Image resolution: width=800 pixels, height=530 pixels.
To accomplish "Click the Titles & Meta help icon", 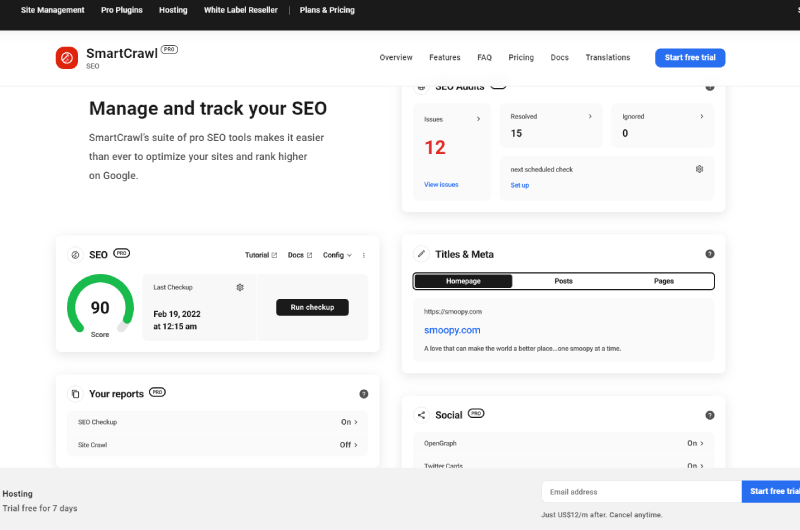I will click(x=710, y=254).
